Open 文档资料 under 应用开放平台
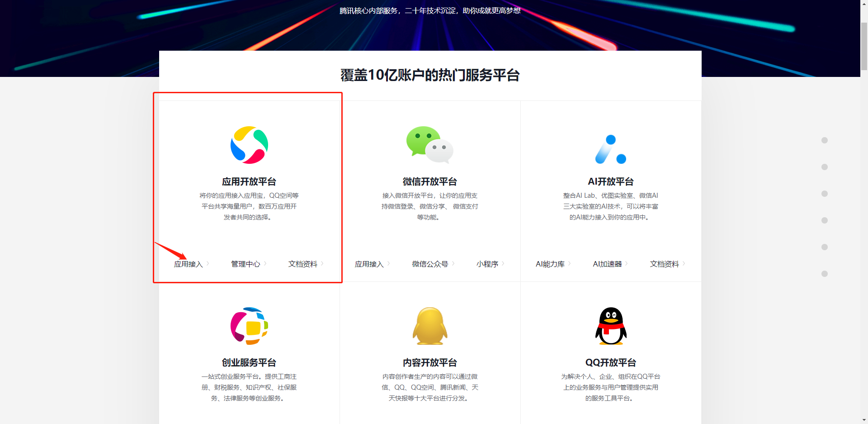Screen dimensions: 868x424 (303, 264)
